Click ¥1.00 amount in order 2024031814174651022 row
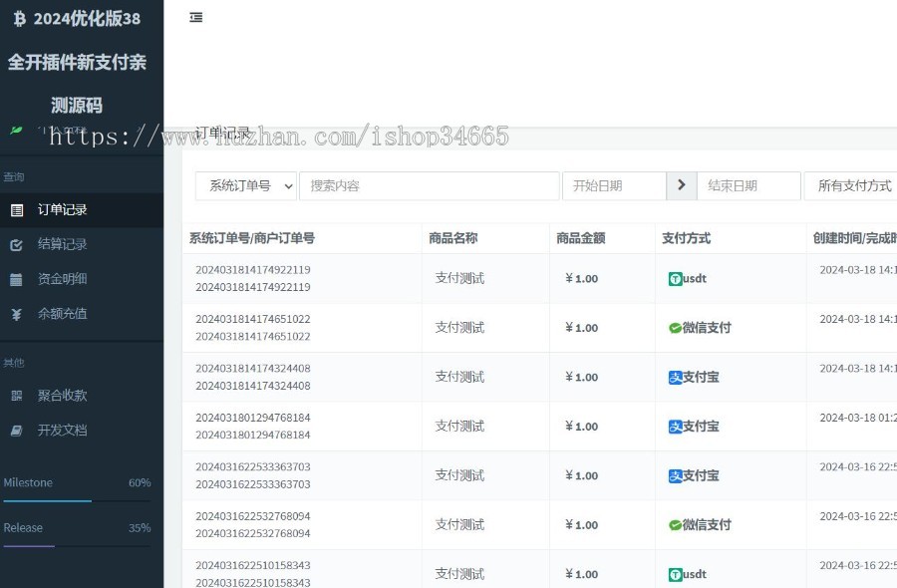Screen dimensions: 897x588 coord(581,328)
